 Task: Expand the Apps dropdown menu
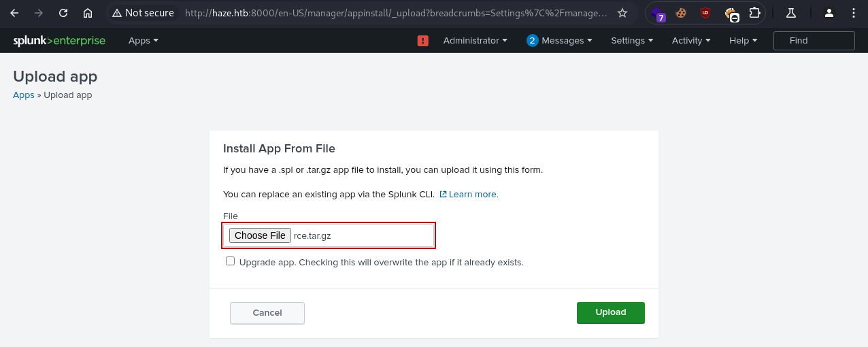pyautogui.click(x=143, y=41)
